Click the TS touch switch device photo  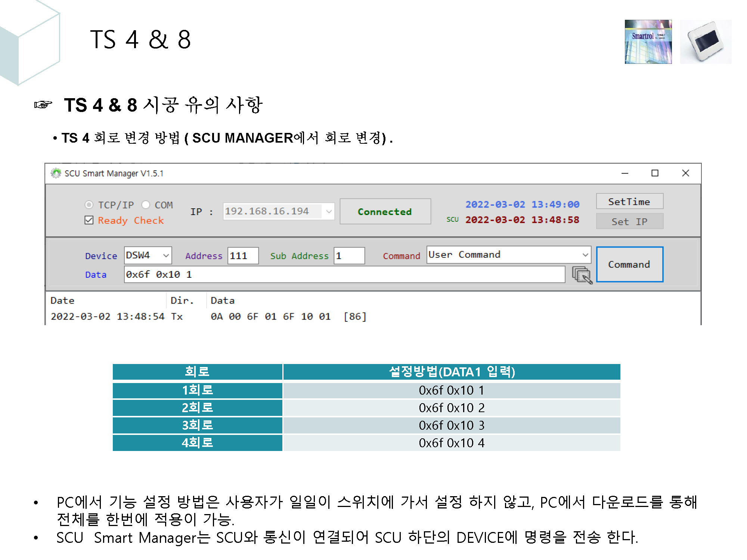[x=705, y=42]
